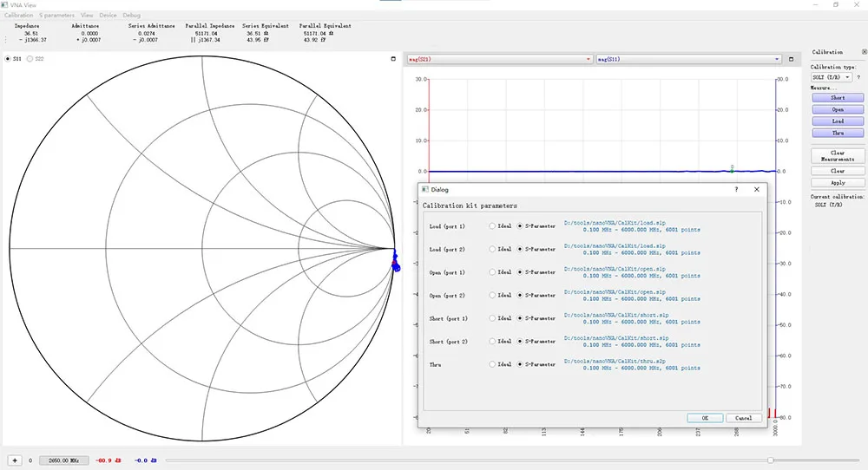
Task: Close the Calibration side panel
Action: tap(865, 52)
